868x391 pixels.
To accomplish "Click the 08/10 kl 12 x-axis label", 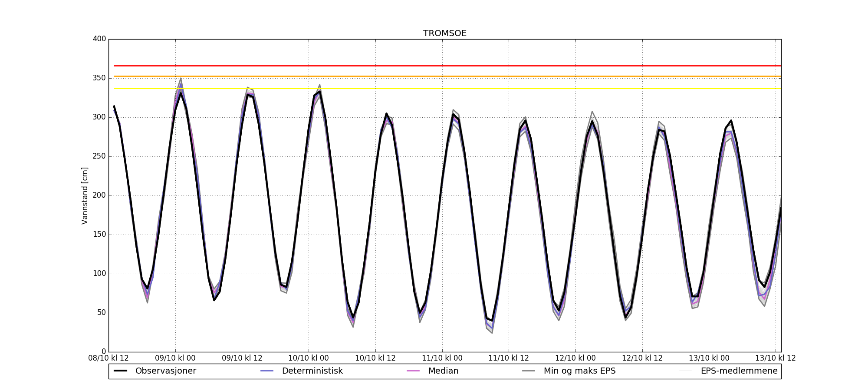I will [x=108, y=358].
